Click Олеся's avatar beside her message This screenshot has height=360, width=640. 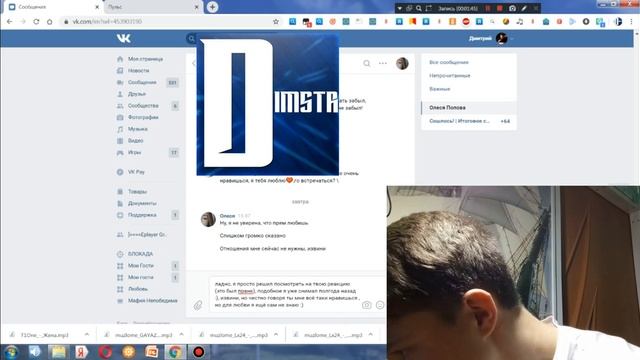point(208,219)
